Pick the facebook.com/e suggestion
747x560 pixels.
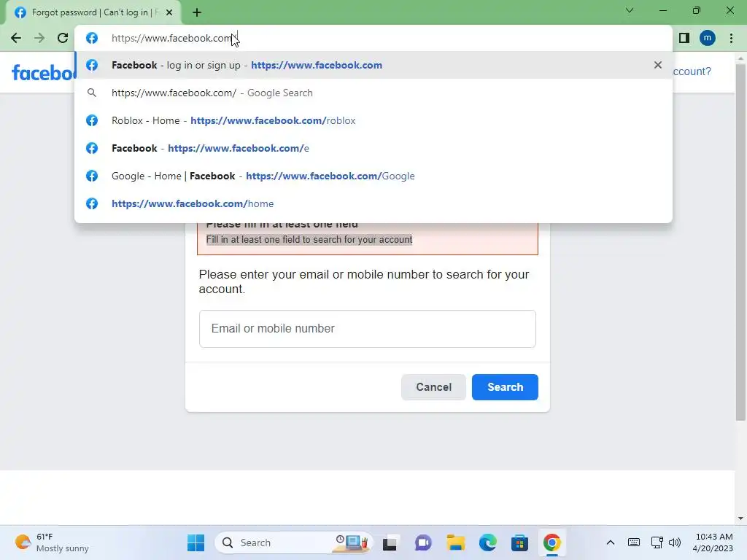373,148
